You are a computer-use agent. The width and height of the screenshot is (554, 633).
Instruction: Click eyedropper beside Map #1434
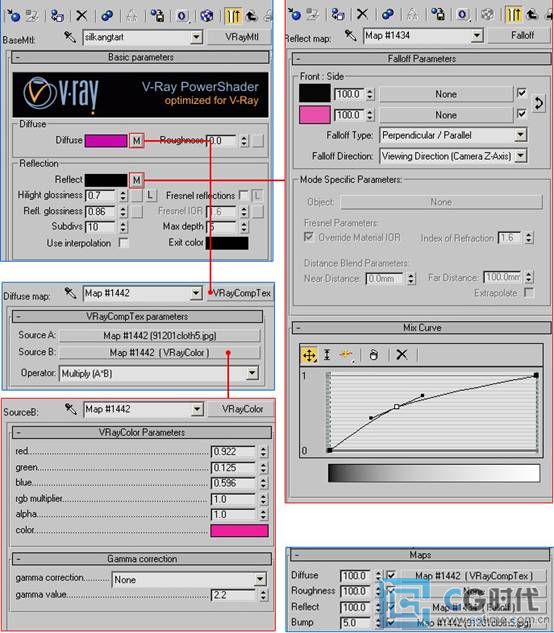click(x=350, y=36)
